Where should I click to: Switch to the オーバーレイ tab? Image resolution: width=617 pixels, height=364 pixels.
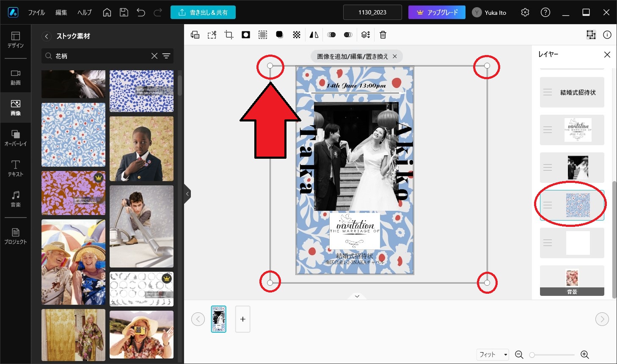[16, 138]
